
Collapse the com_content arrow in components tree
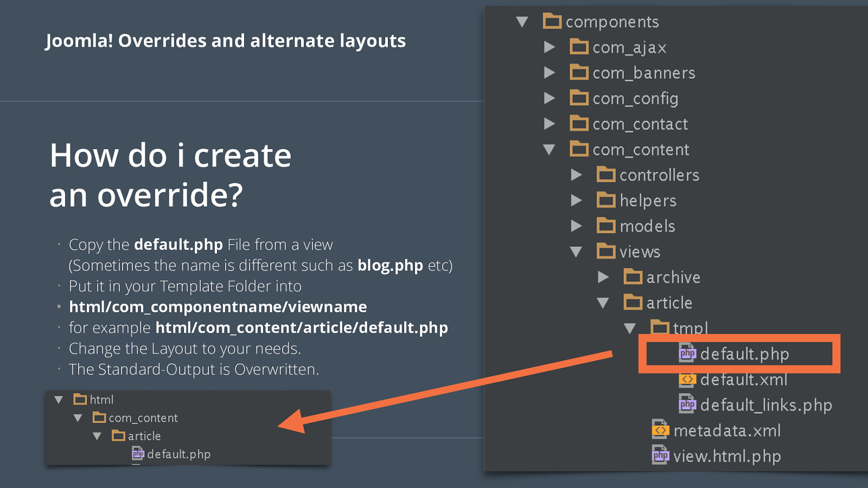[x=549, y=149]
